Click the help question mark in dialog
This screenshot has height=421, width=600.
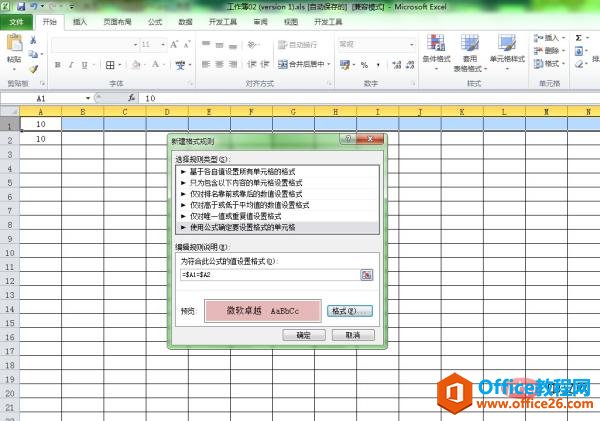coord(348,139)
